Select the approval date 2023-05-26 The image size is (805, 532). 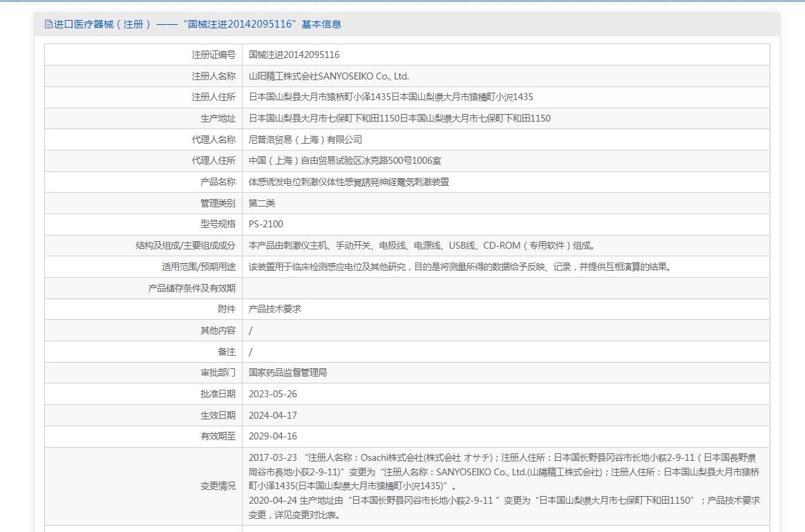[x=273, y=394]
